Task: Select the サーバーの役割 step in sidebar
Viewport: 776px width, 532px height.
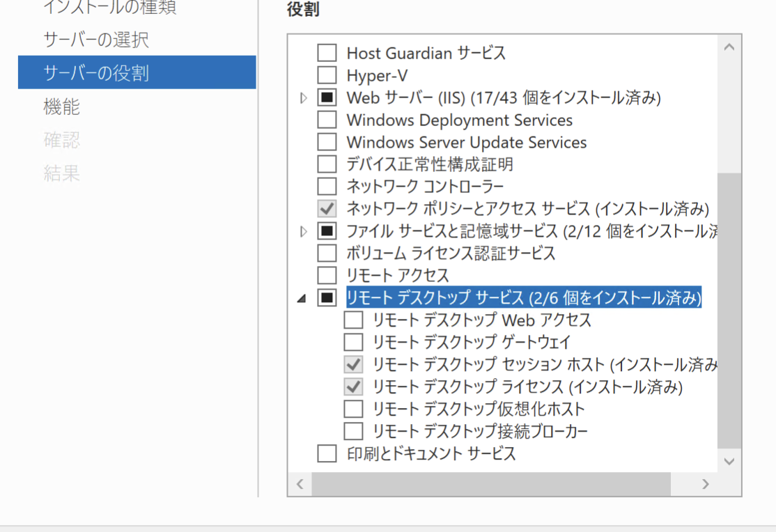Action: click(x=96, y=73)
